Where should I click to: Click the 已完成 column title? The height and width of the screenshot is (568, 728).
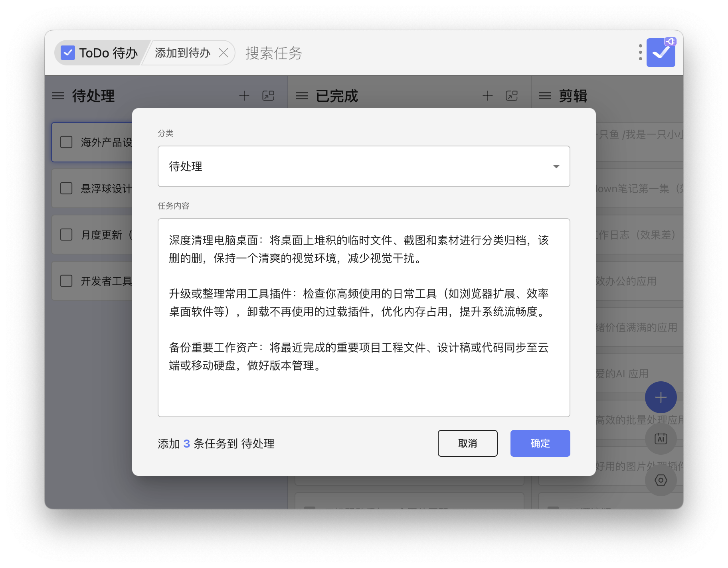point(337,96)
